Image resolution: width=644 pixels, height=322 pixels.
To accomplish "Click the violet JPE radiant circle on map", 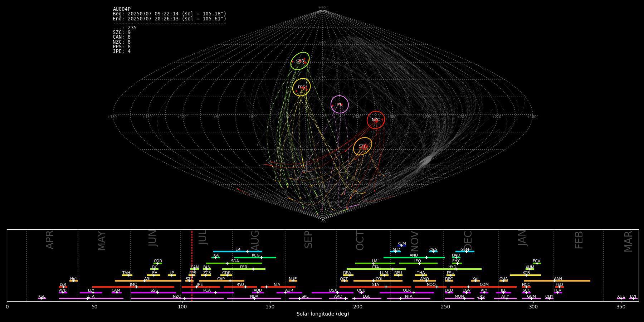I will (340, 104).
